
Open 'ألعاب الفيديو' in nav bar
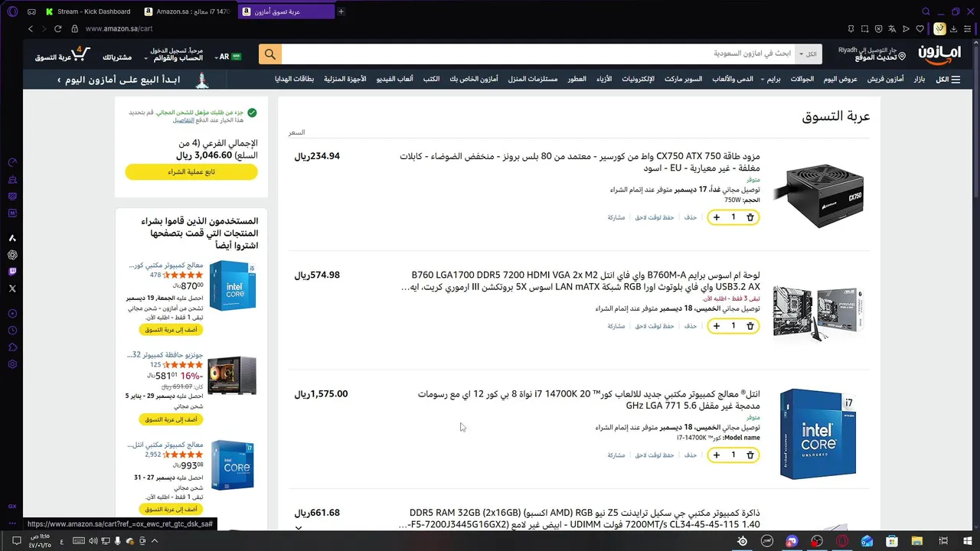pos(395,80)
